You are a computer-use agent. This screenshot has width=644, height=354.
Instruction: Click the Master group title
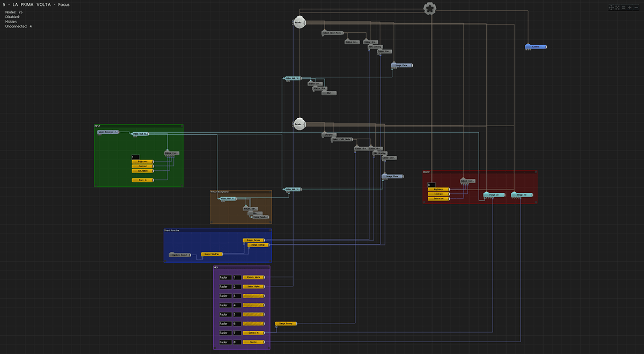point(426,172)
